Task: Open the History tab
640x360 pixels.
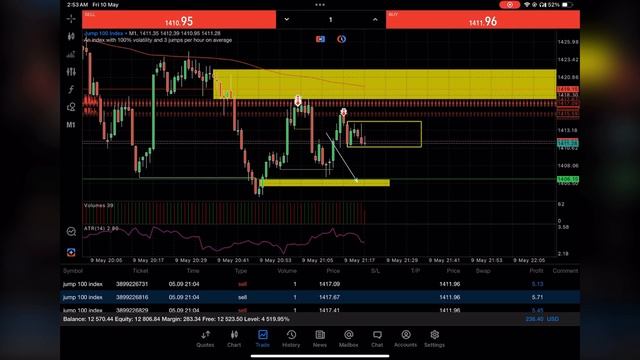Action: tap(291, 339)
